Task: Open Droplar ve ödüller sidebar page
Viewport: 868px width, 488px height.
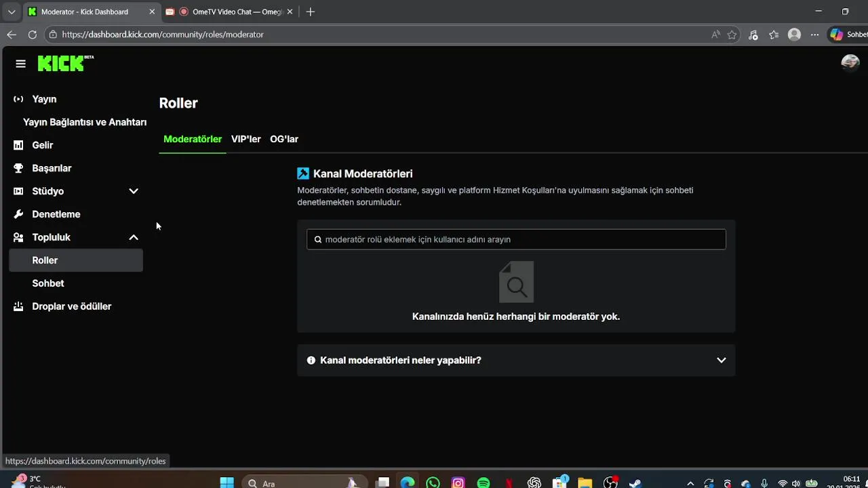Action: (x=72, y=306)
